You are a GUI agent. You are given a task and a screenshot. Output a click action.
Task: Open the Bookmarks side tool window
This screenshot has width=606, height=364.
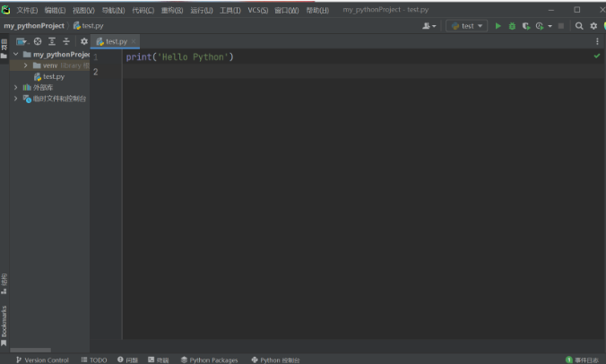(4, 325)
